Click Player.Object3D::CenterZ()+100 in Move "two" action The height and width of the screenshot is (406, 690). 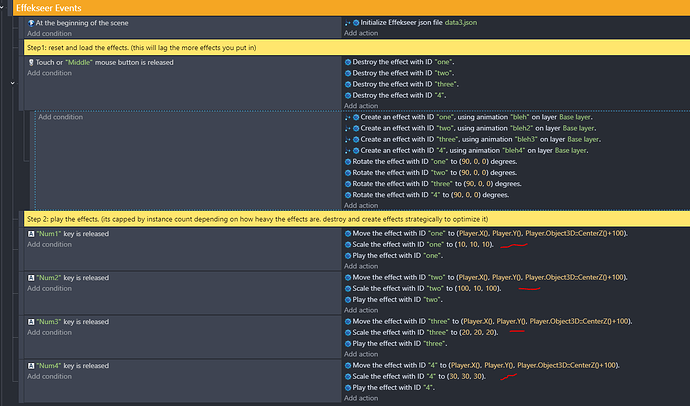[x=575, y=277]
